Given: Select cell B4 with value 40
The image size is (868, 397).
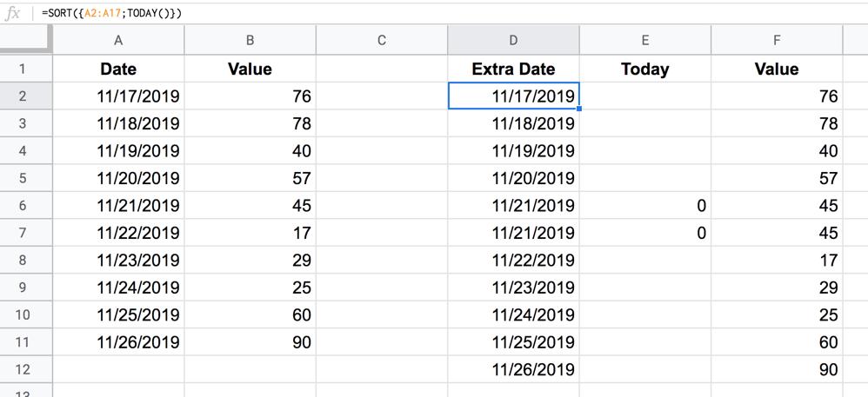Looking at the screenshot, I should tap(250, 151).
